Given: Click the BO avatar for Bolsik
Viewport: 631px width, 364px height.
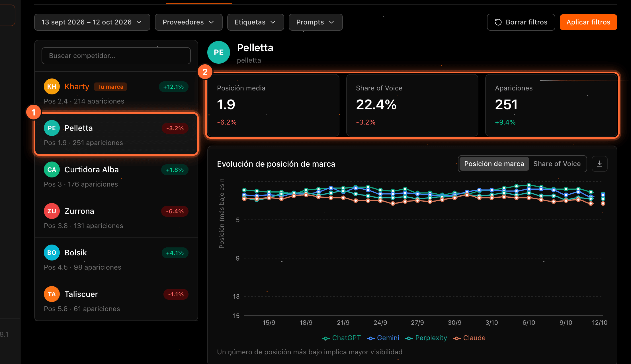Looking at the screenshot, I should [52, 253].
